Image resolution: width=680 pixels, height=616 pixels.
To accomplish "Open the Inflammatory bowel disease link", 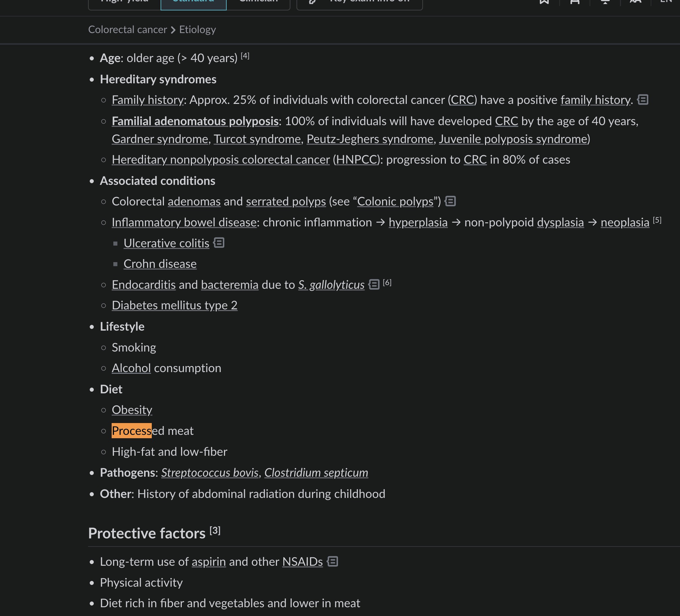I will coord(184,222).
